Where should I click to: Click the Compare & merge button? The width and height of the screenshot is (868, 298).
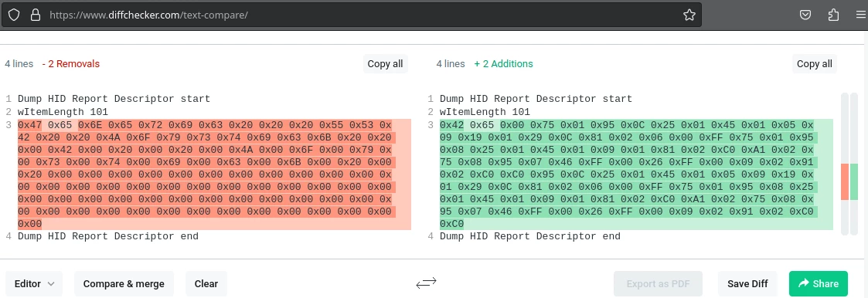(124, 283)
